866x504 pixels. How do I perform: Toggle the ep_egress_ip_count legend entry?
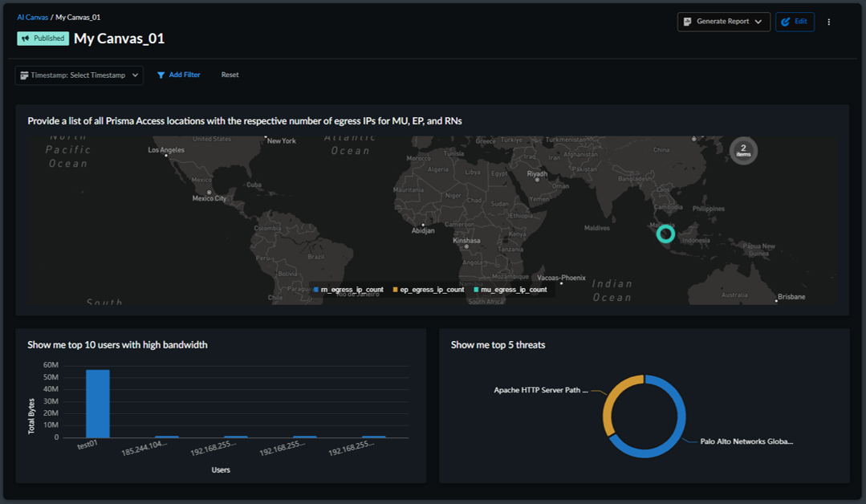click(428, 290)
